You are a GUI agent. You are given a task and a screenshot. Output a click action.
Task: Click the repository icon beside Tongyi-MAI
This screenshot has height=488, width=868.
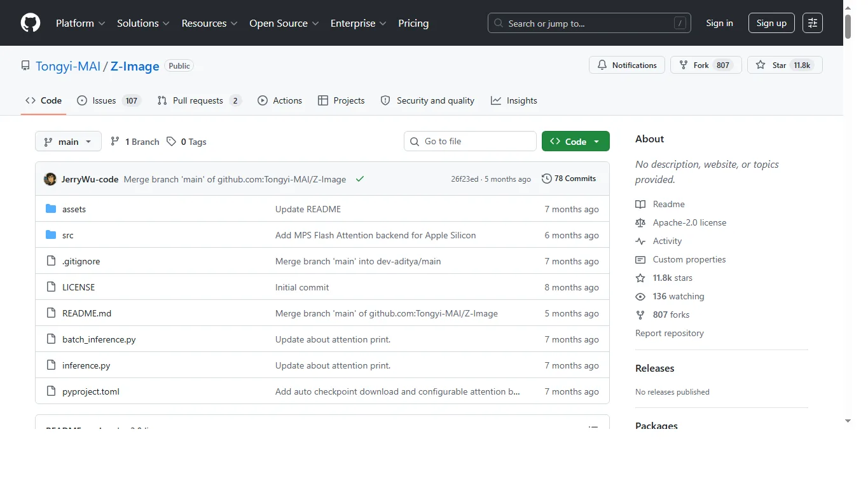pyautogui.click(x=25, y=65)
